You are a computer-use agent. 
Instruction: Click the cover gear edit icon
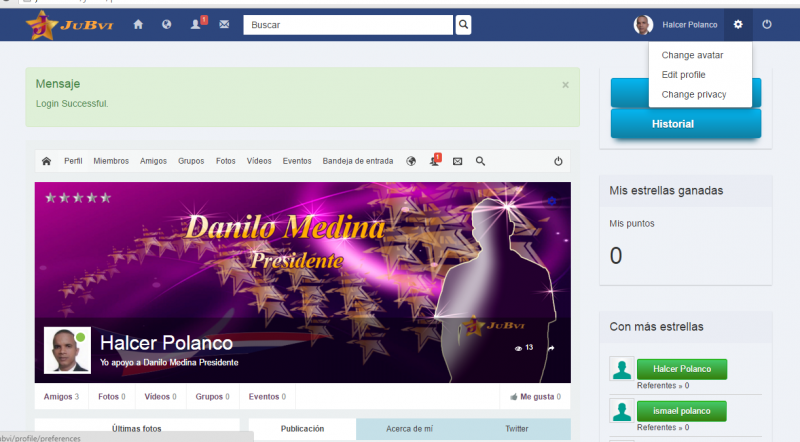[552, 201]
